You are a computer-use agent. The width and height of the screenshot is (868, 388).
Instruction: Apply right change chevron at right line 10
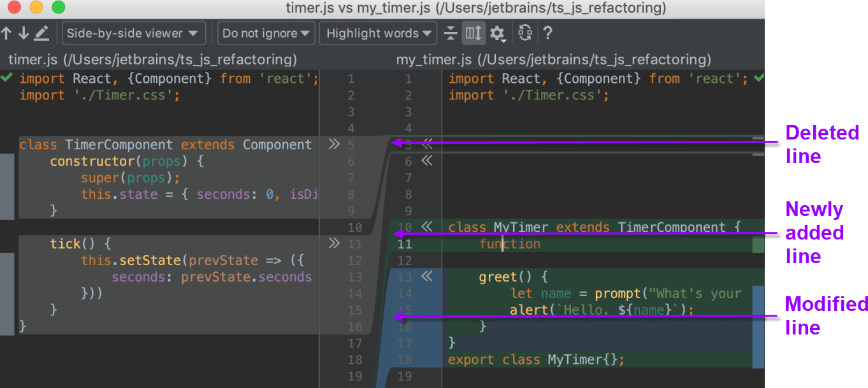(x=427, y=227)
